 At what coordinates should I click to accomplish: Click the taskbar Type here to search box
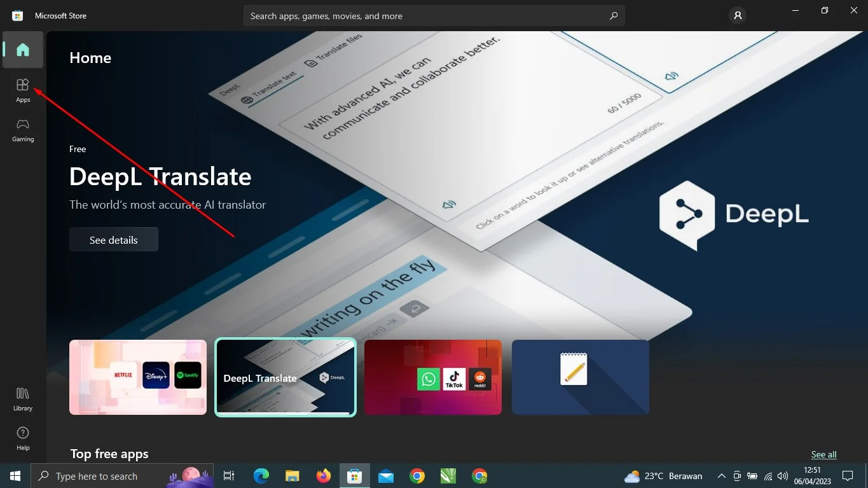pyautogui.click(x=122, y=476)
